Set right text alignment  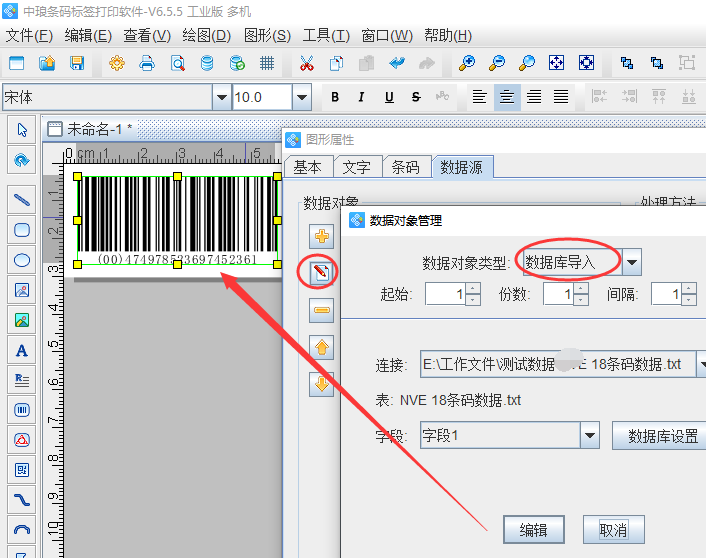tap(534, 96)
